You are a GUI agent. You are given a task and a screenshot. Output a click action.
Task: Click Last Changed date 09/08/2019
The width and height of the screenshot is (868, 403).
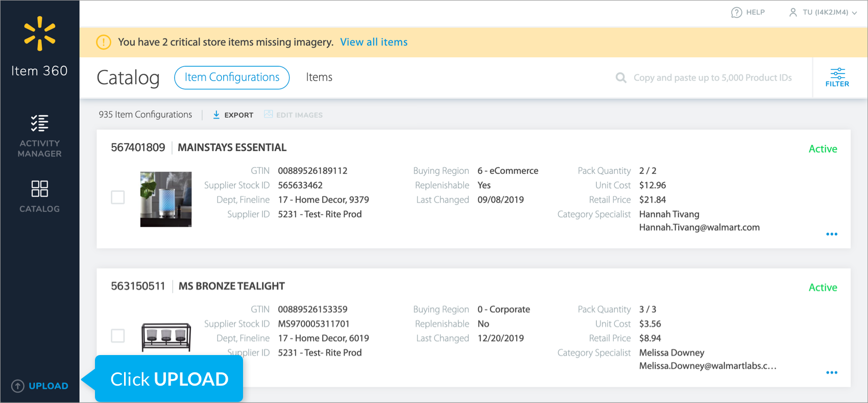501,200
